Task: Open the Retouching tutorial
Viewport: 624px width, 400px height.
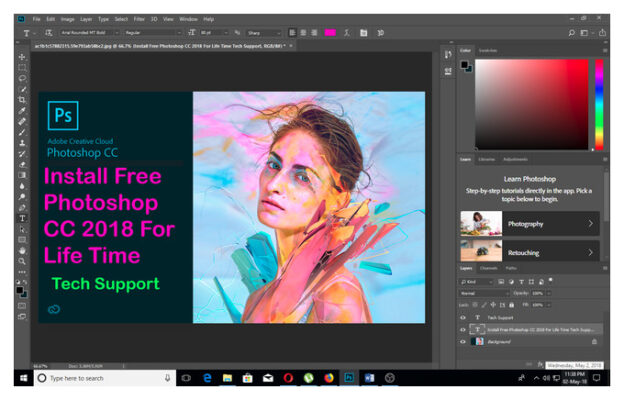Action: click(x=530, y=252)
